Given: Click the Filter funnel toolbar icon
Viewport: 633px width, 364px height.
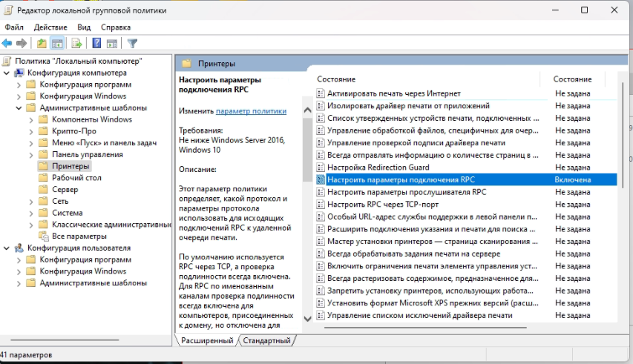Looking at the screenshot, I should [132, 43].
